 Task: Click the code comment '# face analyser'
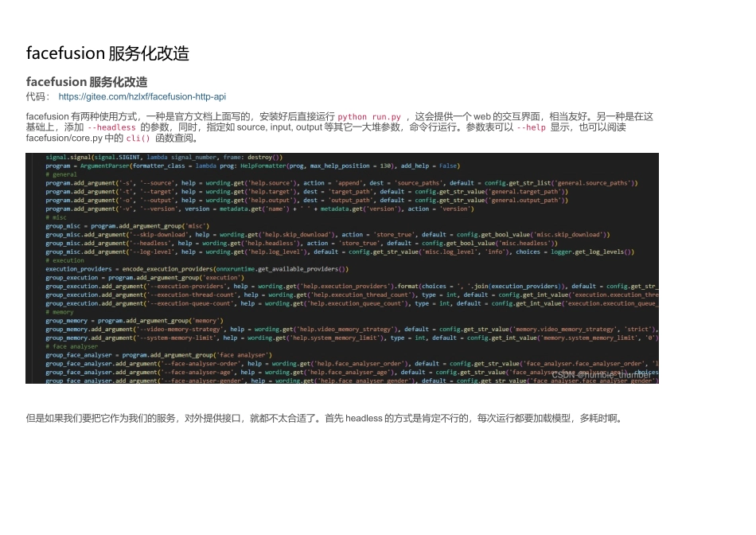point(72,346)
